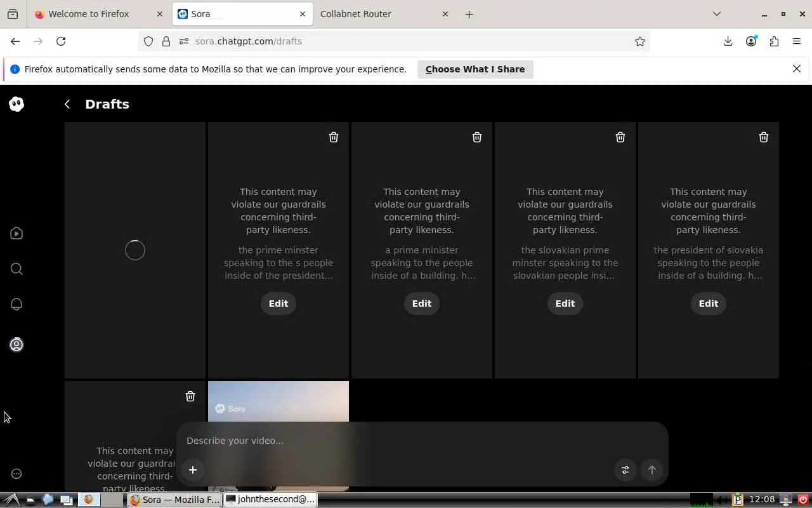Click the Choose What I Share button
The height and width of the screenshot is (508, 812).
coord(475,69)
